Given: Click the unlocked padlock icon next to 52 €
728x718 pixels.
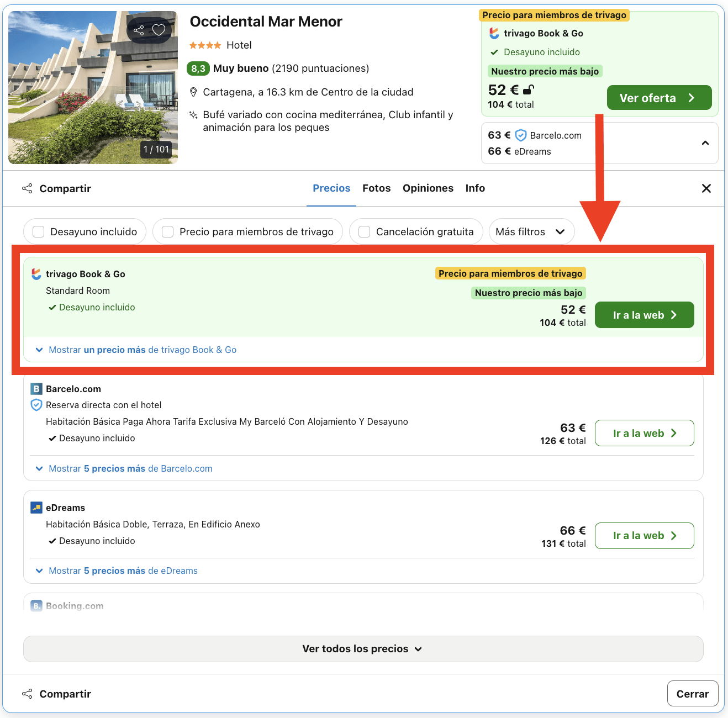Looking at the screenshot, I should tap(529, 89).
